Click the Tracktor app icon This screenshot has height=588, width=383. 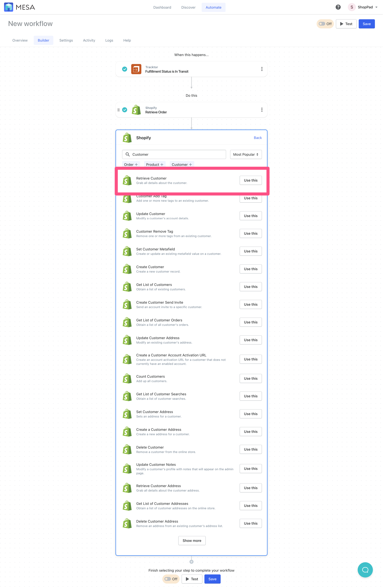pos(136,69)
